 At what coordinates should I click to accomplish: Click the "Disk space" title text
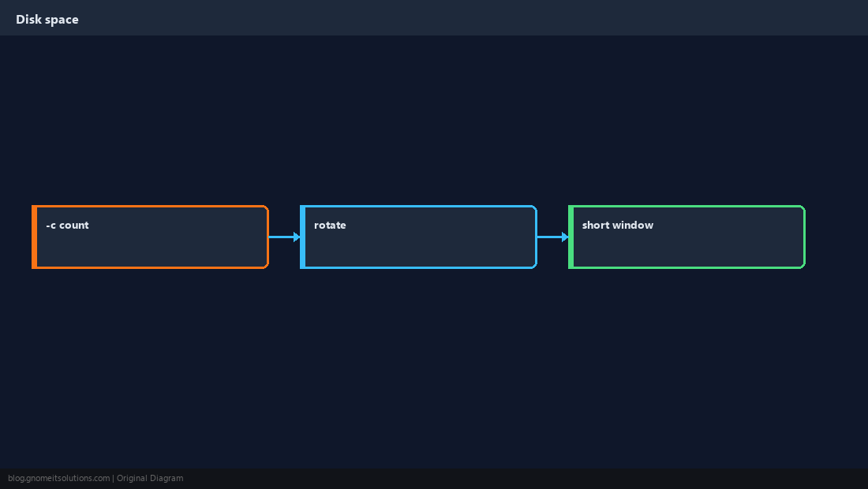(47, 20)
